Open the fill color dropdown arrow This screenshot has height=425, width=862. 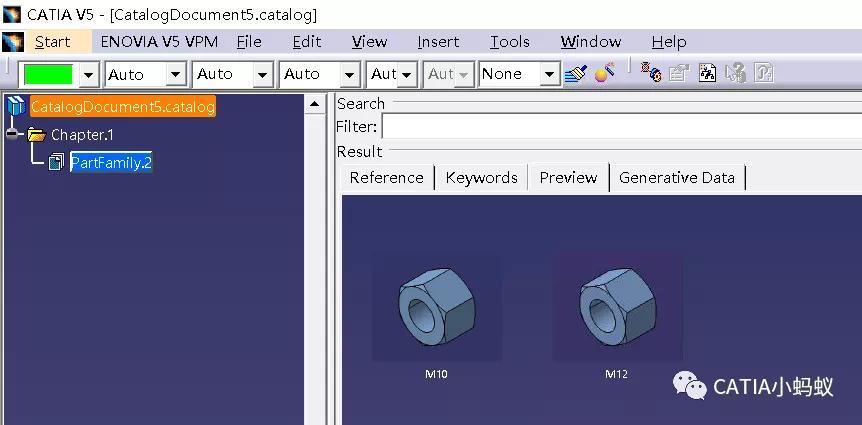click(x=89, y=75)
